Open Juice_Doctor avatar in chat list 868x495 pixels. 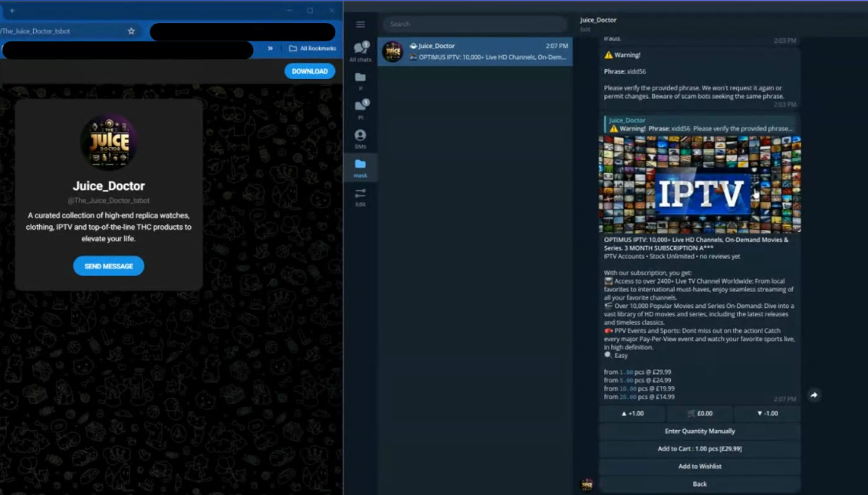[393, 51]
